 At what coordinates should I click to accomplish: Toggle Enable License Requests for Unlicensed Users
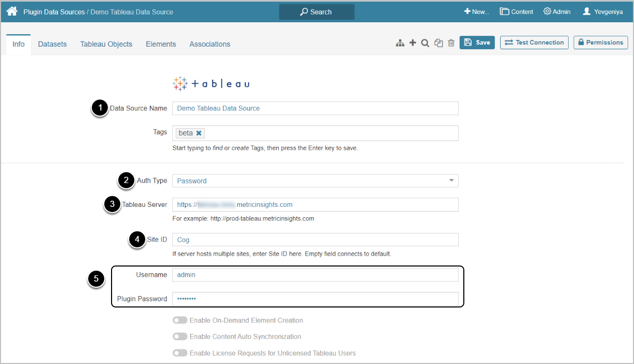[180, 353]
